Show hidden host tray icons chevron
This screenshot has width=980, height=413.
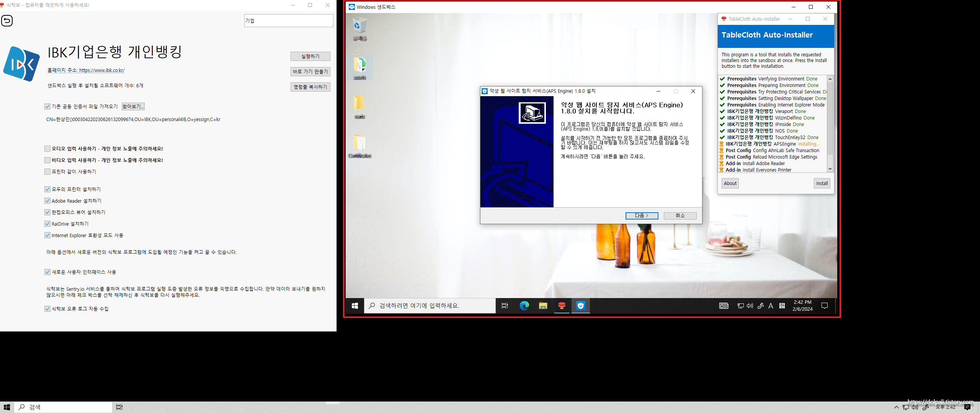[896, 407]
